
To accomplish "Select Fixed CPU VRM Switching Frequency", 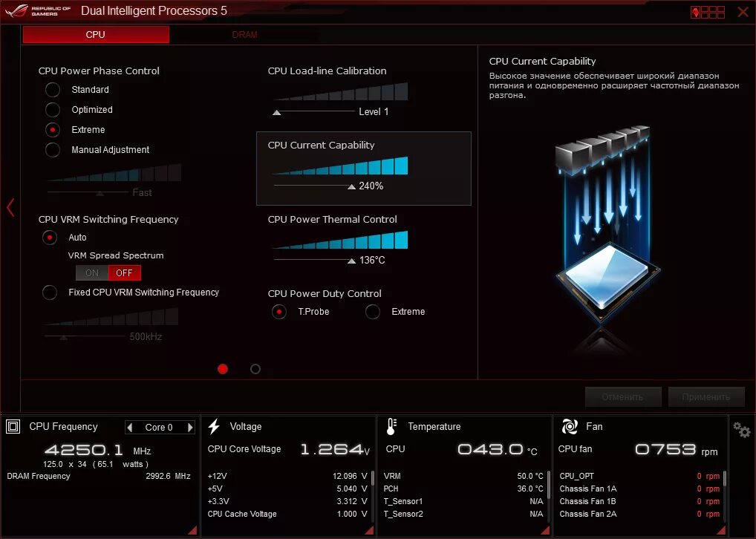I will [x=50, y=293].
